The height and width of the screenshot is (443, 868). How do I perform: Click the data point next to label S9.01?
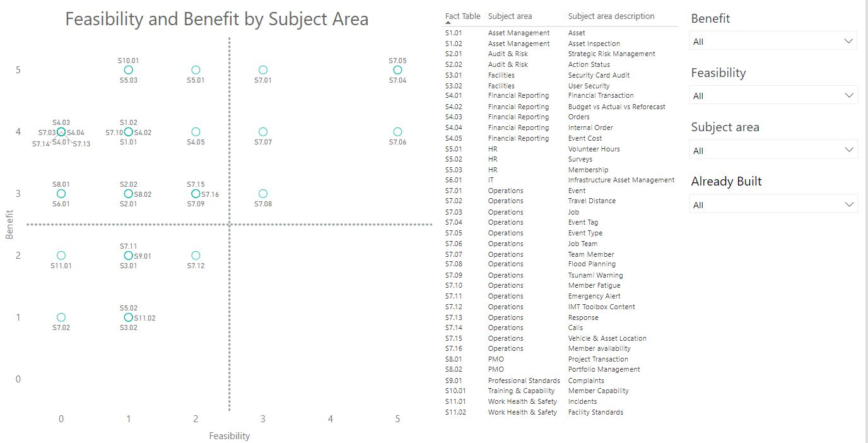[x=129, y=256]
